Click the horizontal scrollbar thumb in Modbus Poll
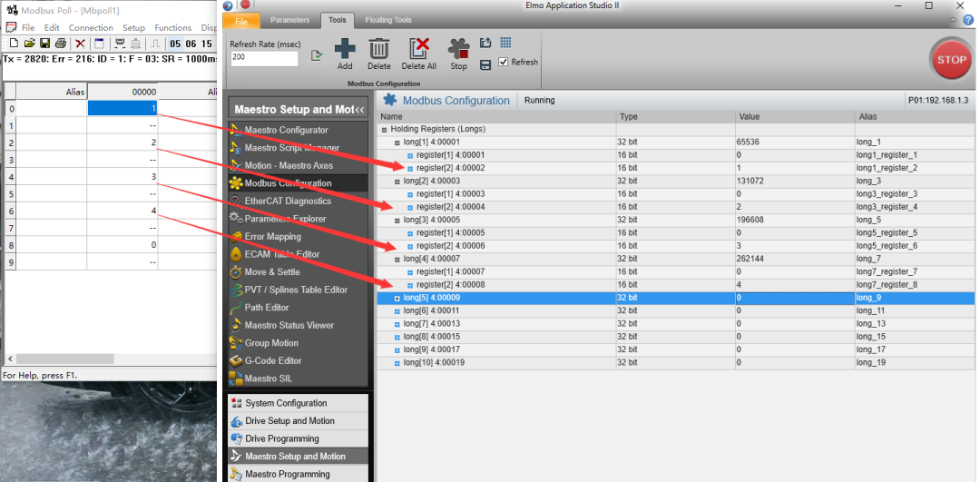The height and width of the screenshot is (482, 980). click(x=65, y=359)
